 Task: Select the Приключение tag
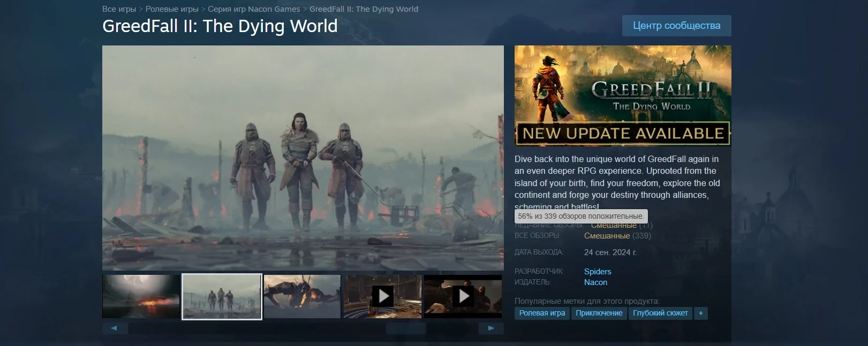(599, 313)
